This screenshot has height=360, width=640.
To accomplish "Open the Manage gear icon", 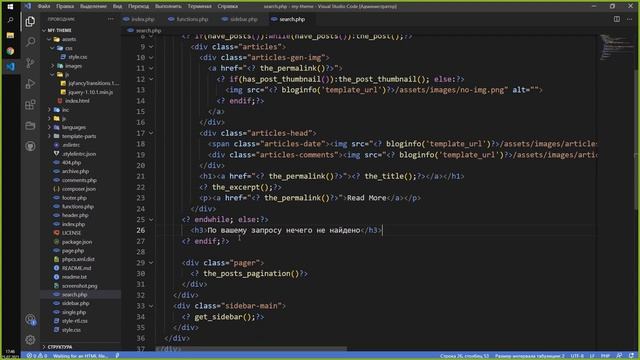I will click(30, 340).
